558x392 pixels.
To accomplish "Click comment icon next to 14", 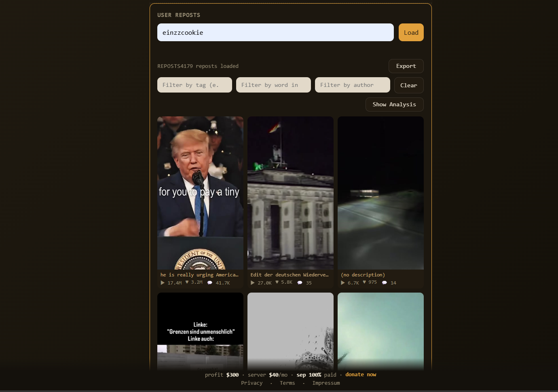I will point(385,283).
